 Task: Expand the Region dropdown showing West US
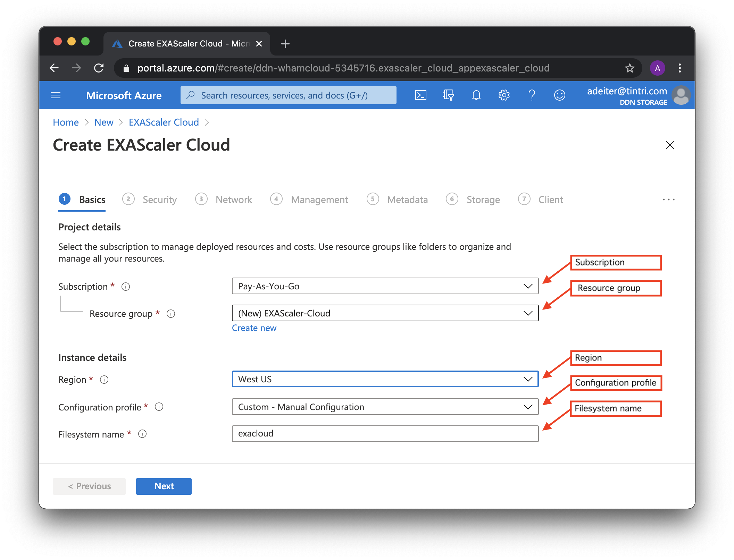385,379
